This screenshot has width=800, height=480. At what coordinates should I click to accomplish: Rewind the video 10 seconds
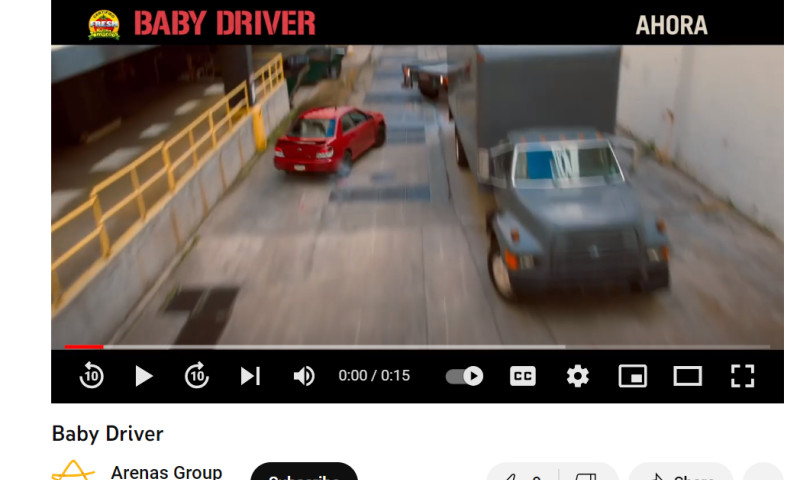(91, 376)
